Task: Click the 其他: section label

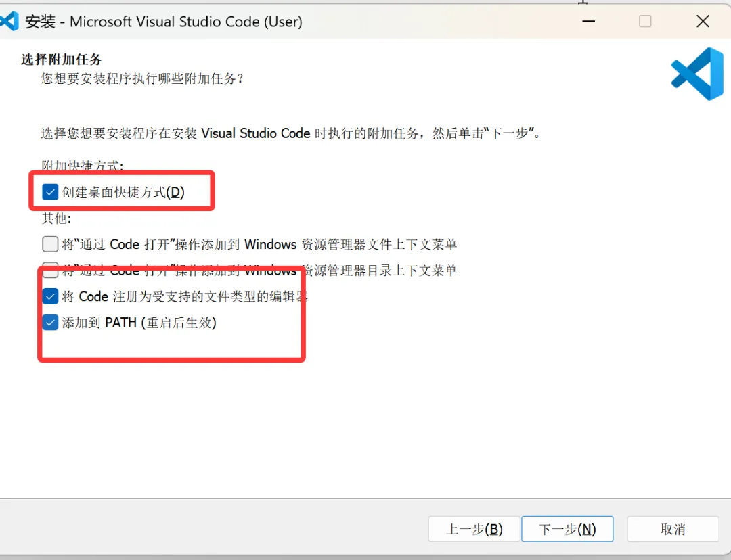Action: [56, 218]
